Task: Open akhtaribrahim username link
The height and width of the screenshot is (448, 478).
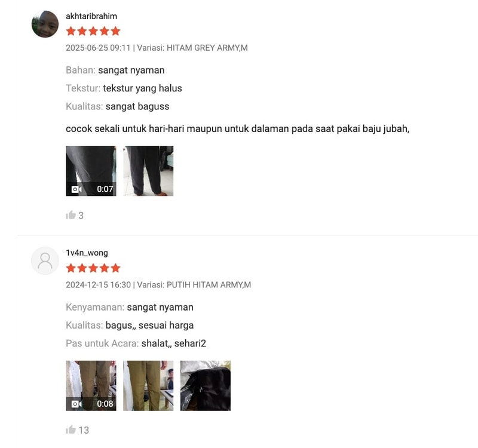Action: click(91, 16)
